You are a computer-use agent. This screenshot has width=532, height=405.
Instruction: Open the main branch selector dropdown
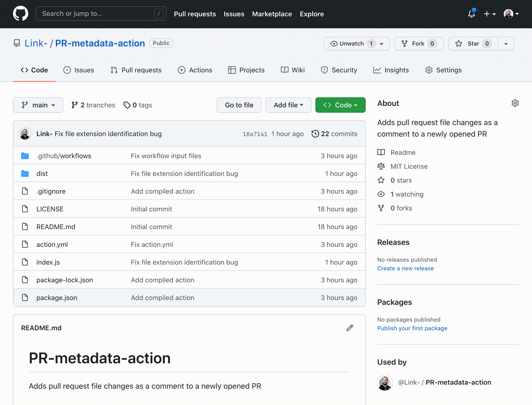click(x=38, y=105)
